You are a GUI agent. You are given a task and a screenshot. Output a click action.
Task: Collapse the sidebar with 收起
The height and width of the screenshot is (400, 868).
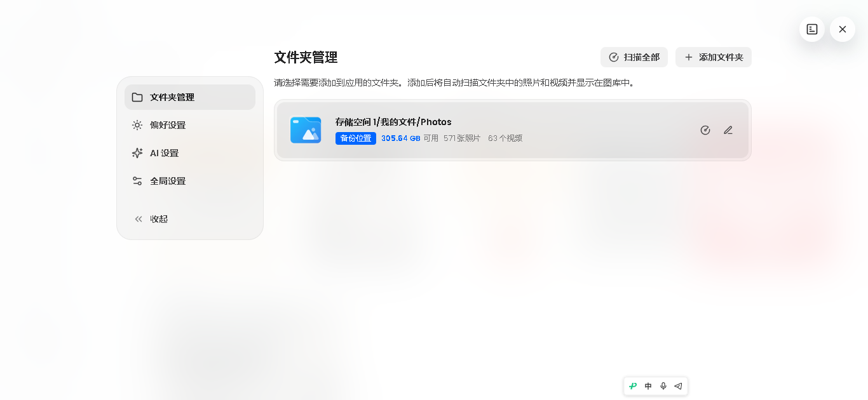pos(190,219)
